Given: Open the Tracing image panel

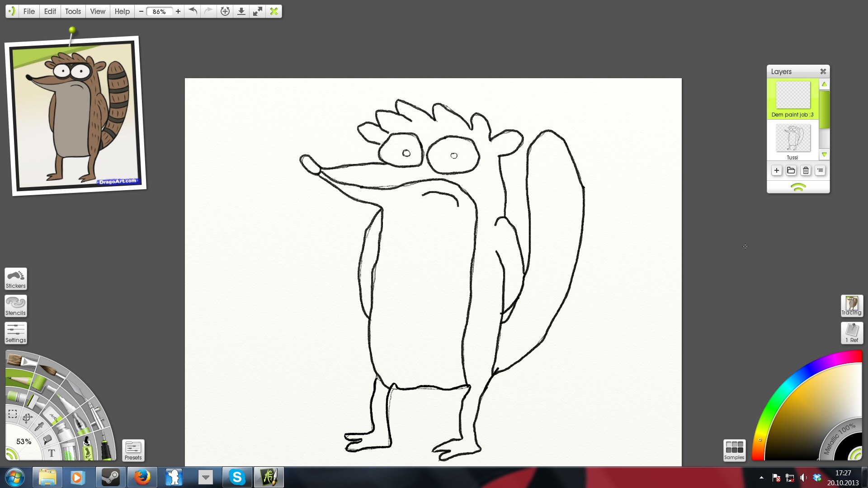Looking at the screenshot, I should click(852, 306).
